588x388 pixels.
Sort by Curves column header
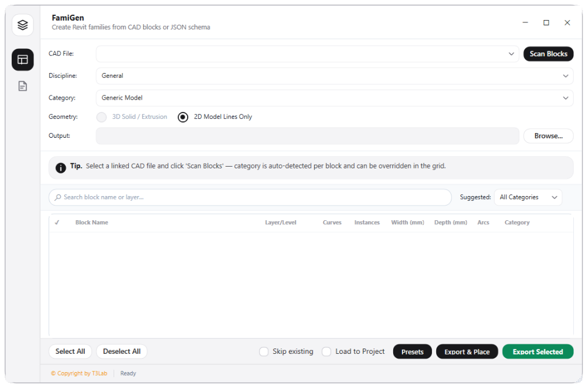[x=332, y=223]
